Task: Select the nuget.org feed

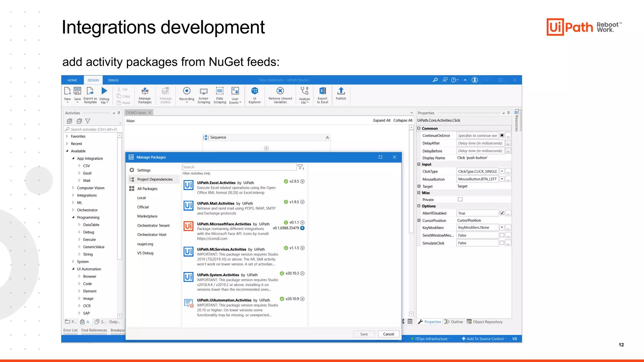Action: coord(145,244)
